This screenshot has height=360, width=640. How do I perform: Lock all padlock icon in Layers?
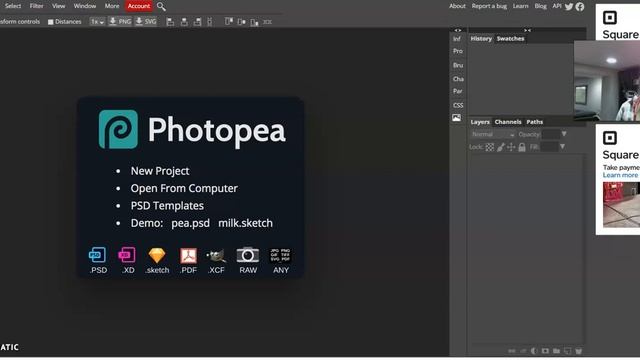pos(522,147)
